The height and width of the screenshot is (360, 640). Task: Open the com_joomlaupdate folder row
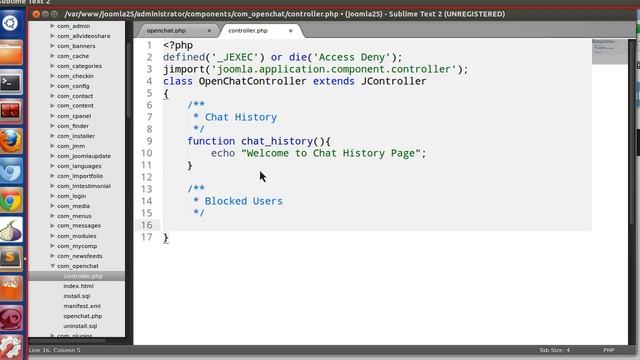point(77,156)
